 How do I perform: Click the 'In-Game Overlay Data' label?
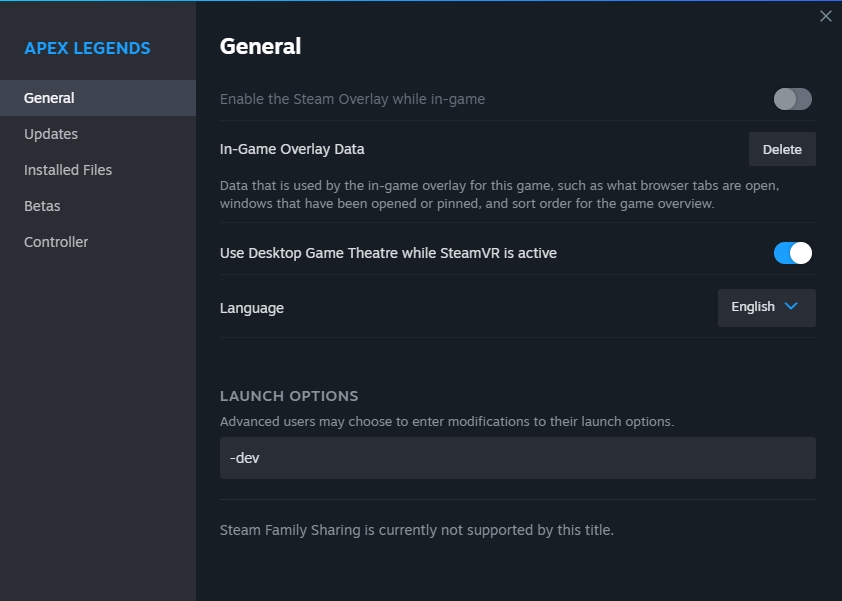[x=292, y=149]
